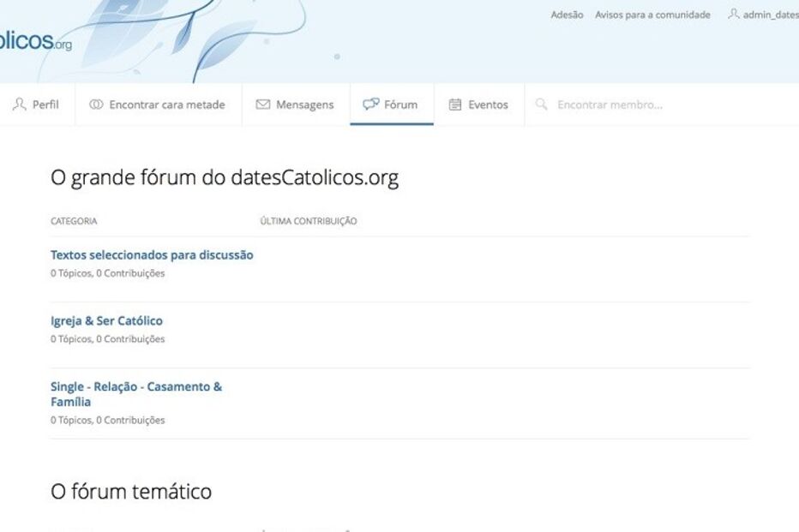Screen dimensions: 799x532
Task: Click the O fórum temático heading
Action: click(131, 491)
